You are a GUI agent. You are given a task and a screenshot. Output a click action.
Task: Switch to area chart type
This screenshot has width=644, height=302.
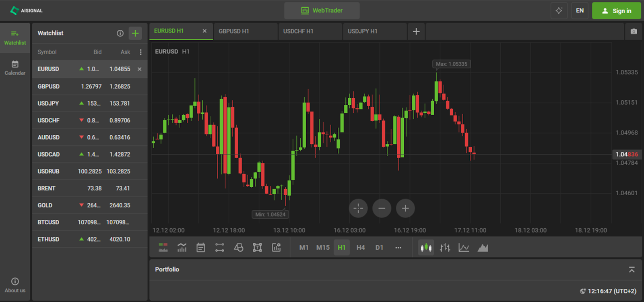tap(483, 248)
